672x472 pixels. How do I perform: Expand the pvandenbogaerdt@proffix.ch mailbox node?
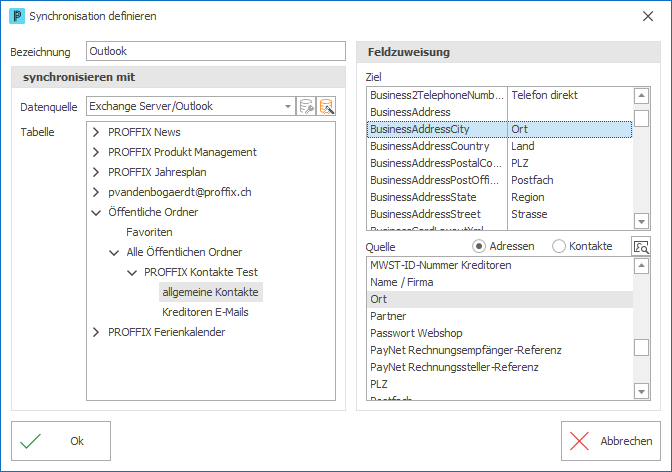96,192
